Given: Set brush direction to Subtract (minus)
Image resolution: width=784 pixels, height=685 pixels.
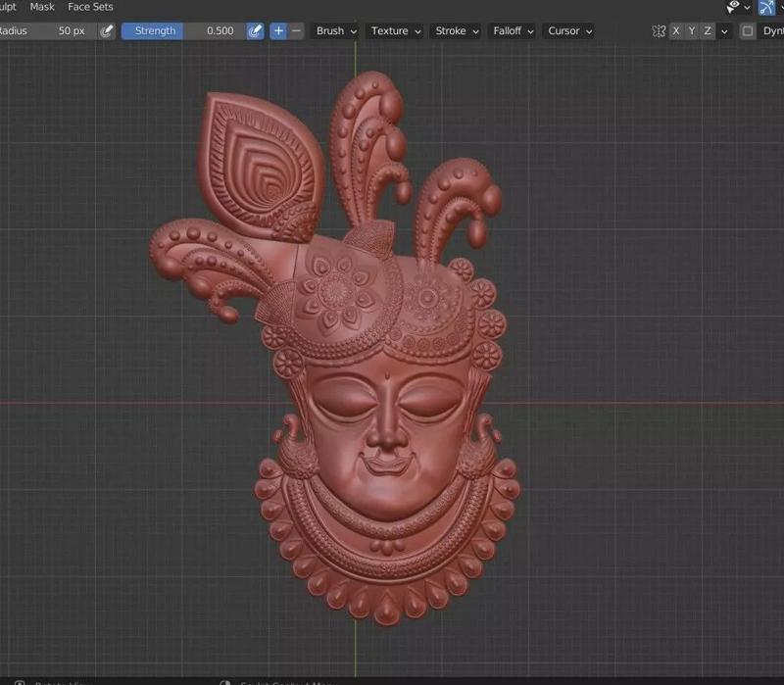Looking at the screenshot, I should tap(297, 31).
